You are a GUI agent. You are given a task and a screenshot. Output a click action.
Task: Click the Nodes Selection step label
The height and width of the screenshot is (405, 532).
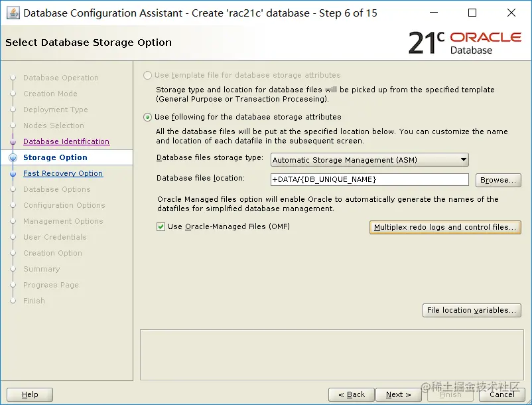54,125
